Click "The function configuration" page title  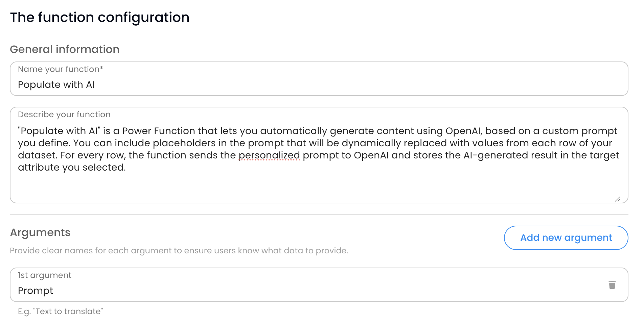[100, 17]
